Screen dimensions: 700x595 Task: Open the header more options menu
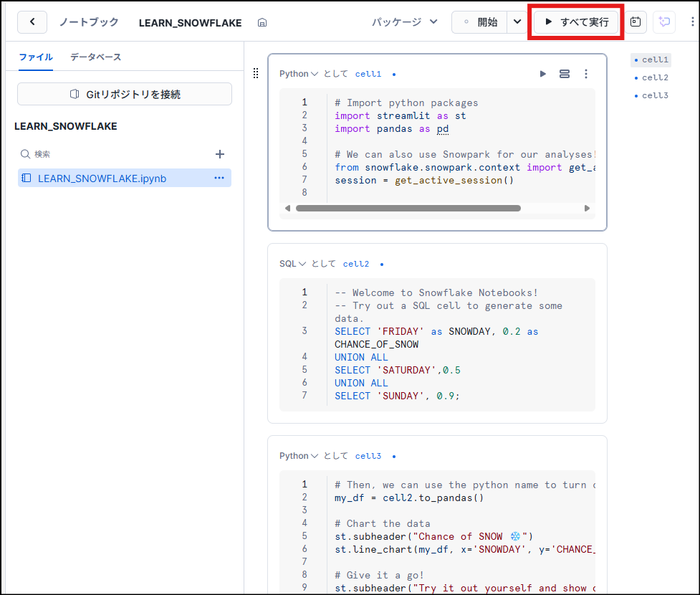click(692, 22)
